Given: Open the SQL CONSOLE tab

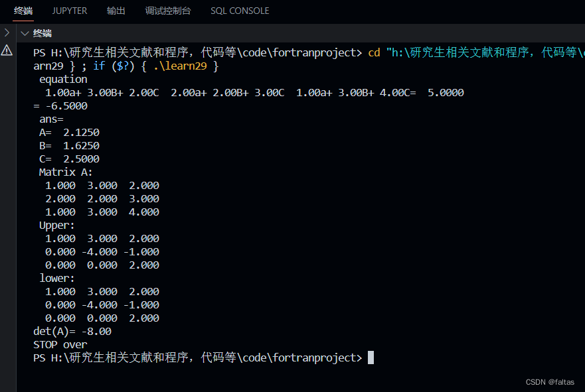Looking at the screenshot, I should point(239,11).
